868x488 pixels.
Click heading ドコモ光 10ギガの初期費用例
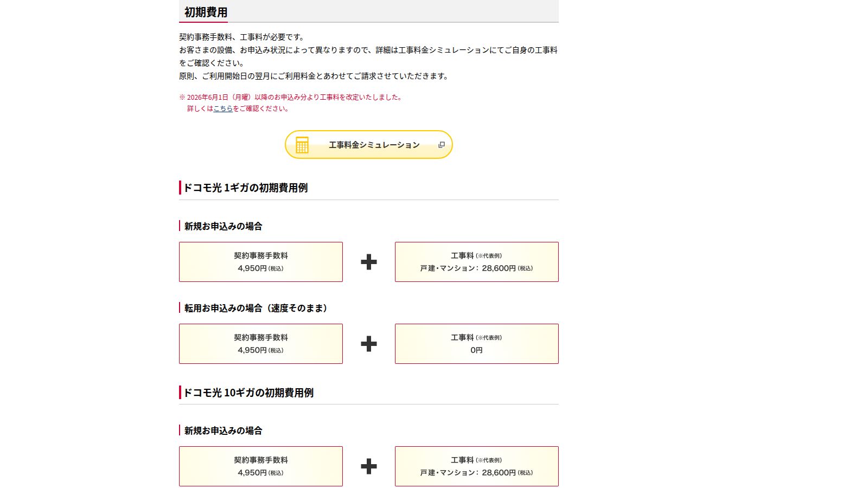tap(248, 393)
